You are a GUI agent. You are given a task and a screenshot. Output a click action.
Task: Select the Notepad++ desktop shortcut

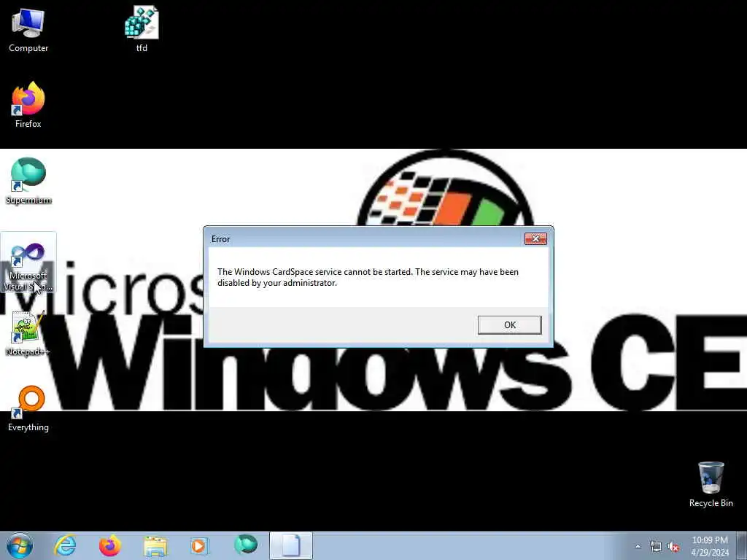pos(28,333)
